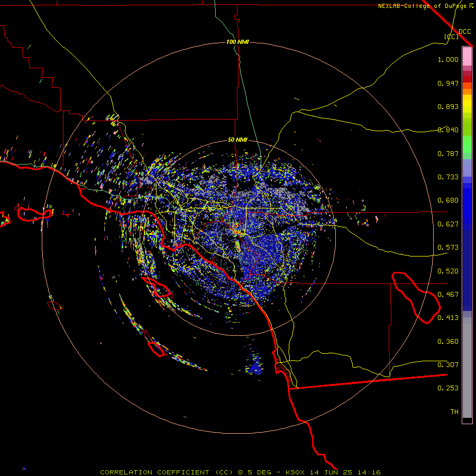Image resolution: width=476 pixels, height=476 pixels.
Task: Click the CORRELATION COEFFICIENT caption text
Action: click(154, 472)
